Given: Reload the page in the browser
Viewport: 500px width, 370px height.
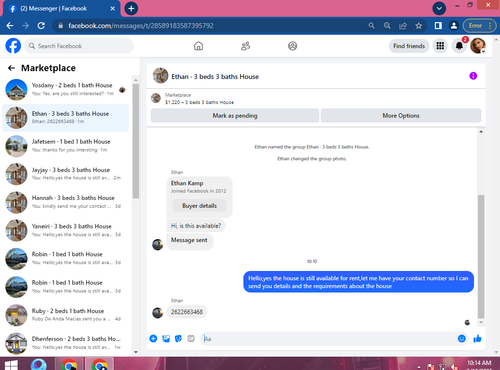Looking at the screenshot, I should [x=41, y=26].
